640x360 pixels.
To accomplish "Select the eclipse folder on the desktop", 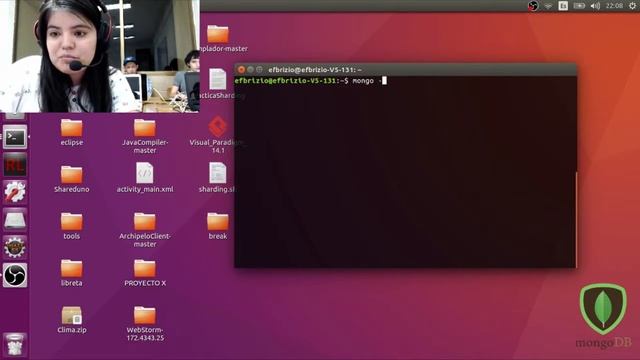I will pos(71,133).
